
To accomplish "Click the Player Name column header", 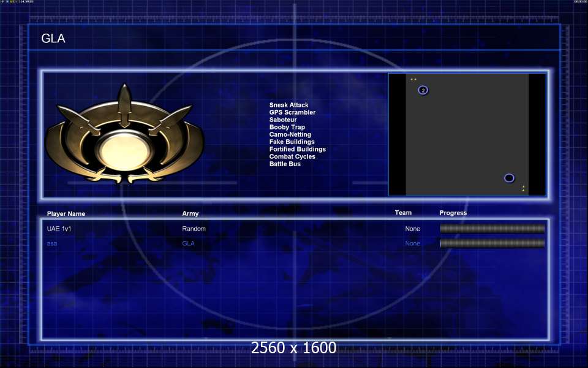I will (x=66, y=214).
